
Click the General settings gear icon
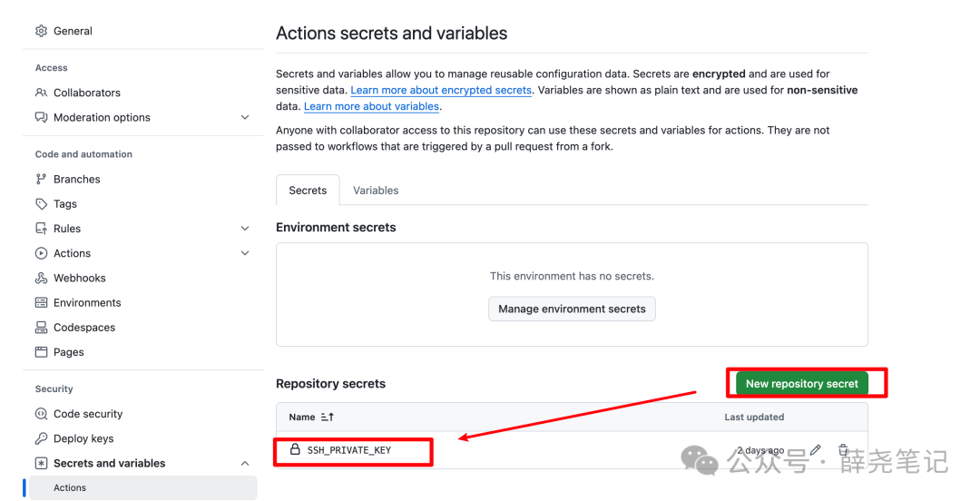coord(41,31)
